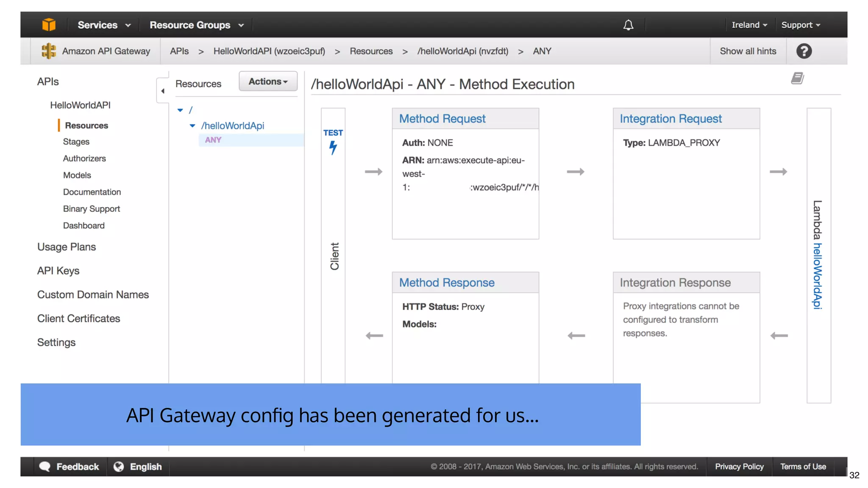Screen dimensions: 868x488
Task: Open the Support dropdown menu
Action: coord(801,25)
